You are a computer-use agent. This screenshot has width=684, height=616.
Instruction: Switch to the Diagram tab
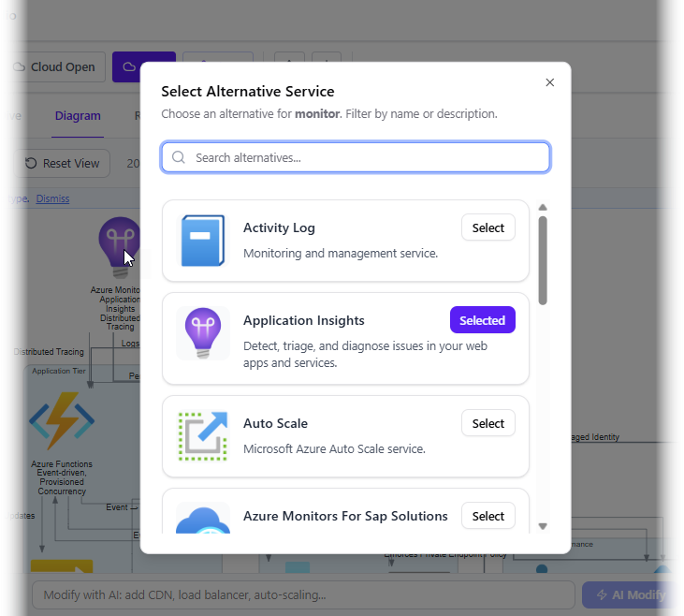[78, 116]
